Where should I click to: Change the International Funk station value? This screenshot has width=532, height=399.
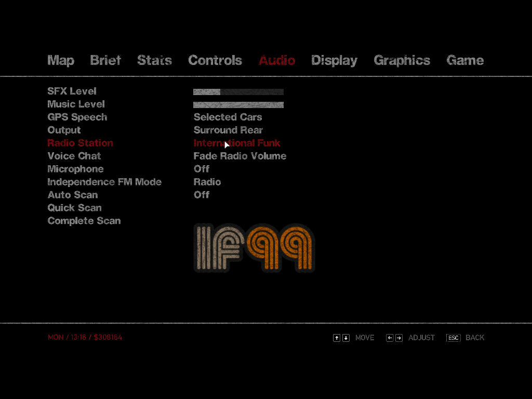(x=237, y=143)
